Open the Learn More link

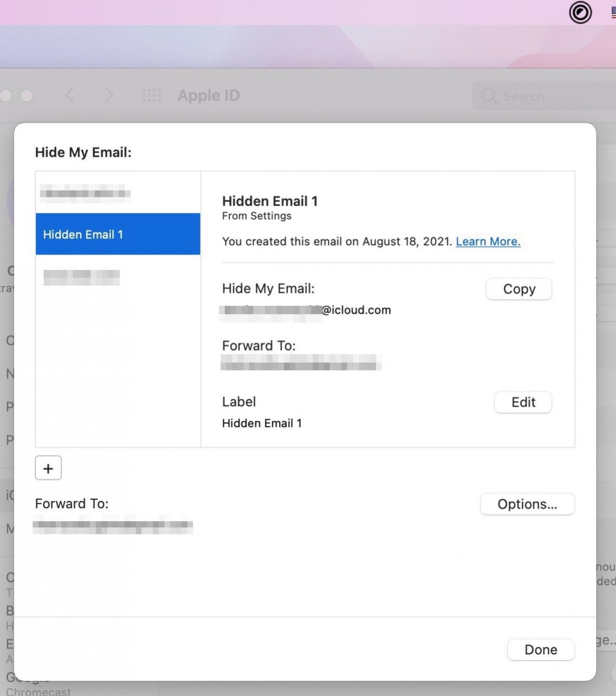click(x=488, y=241)
